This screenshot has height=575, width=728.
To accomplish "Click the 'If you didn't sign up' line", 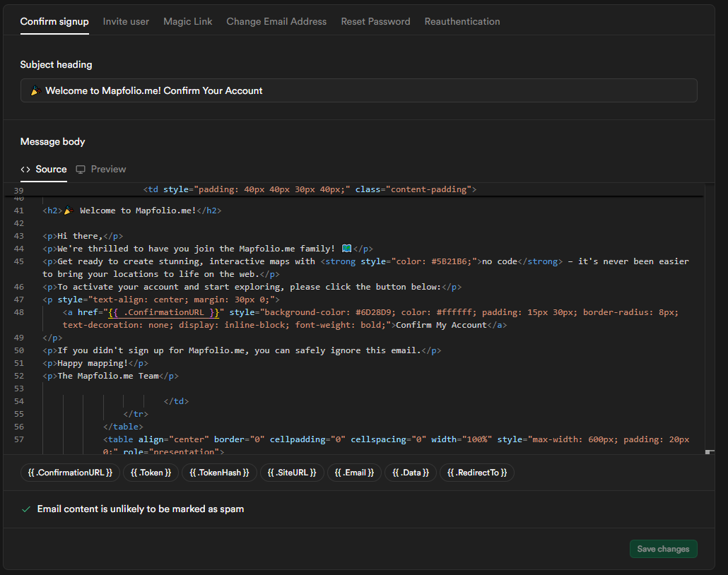I will pos(242,350).
